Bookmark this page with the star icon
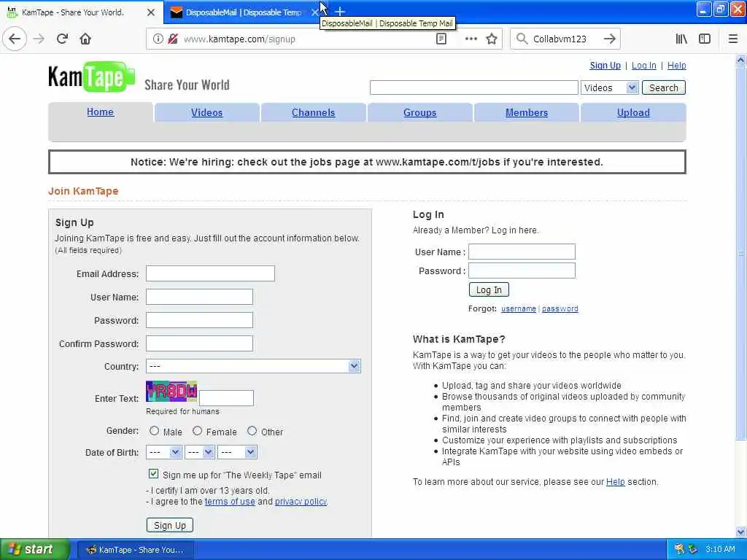 [x=492, y=39]
